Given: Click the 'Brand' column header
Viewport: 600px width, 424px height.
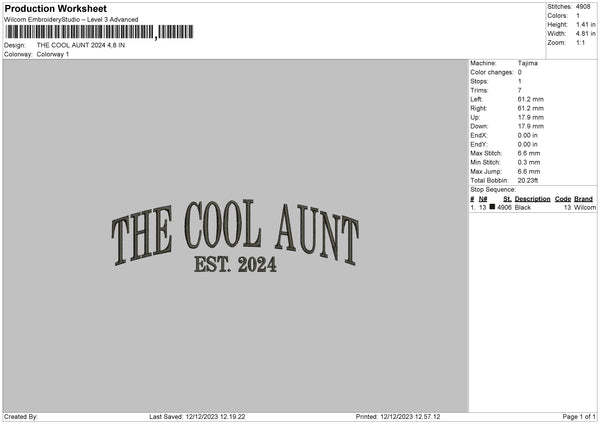Looking at the screenshot, I should 583,199.
